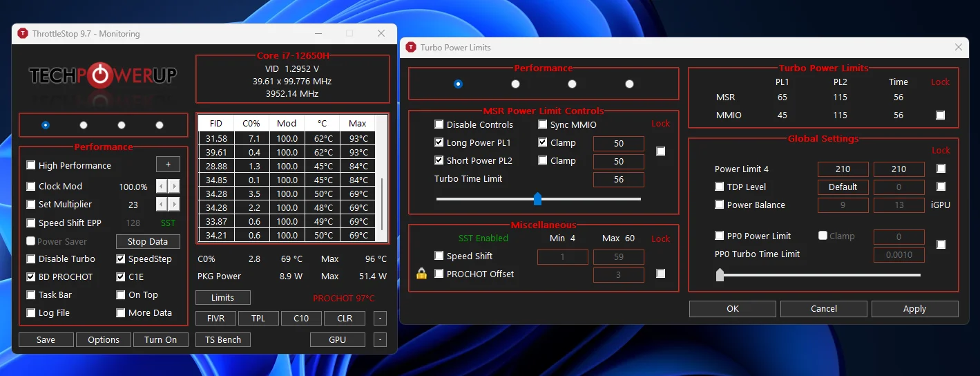Viewport: 980px width, 376px height.
Task: Click the TPL button
Action: tap(258, 318)
